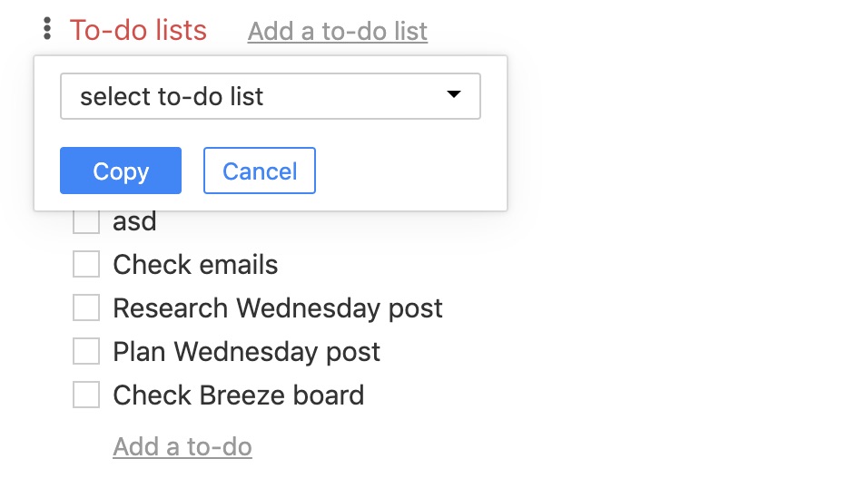Click the Check Breeze board task name
868x488 pixels.
pyautogui.click(x=238, y=395)
